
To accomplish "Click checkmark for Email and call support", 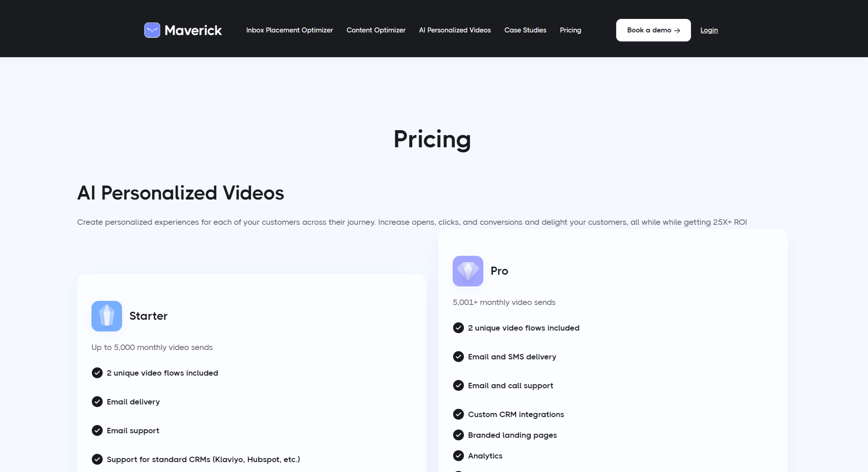I will (459, 386).
